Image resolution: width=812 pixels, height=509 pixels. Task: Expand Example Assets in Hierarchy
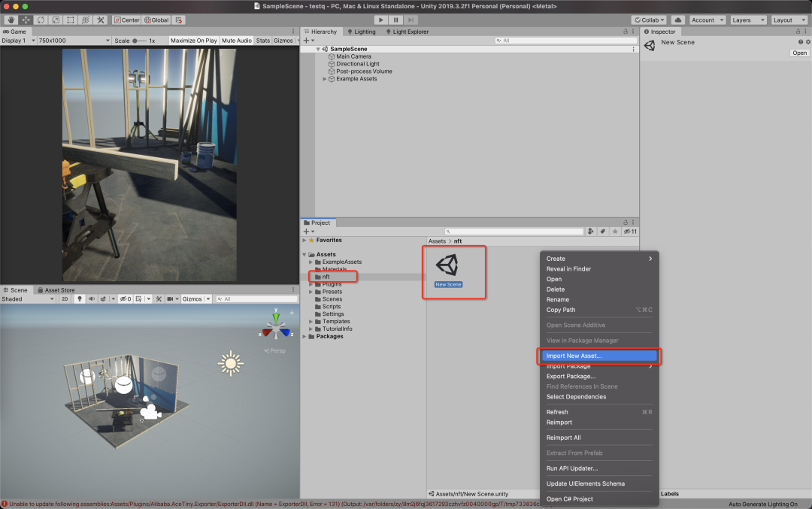pos(325,79)
